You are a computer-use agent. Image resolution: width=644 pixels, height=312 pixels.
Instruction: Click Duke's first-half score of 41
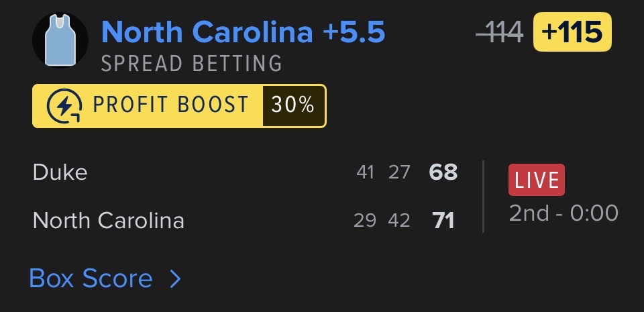tap(366, 172)
